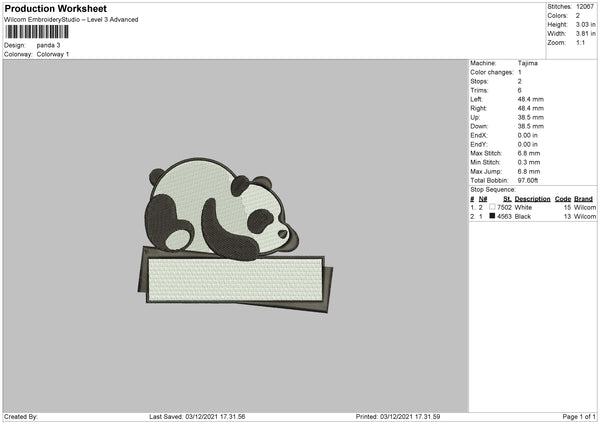Screen dimensions: 600x424
Task: Click the Up value '38.5 mm'
Action: tap(531, 117)
